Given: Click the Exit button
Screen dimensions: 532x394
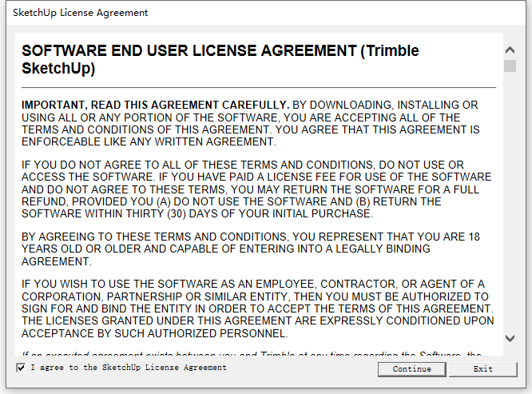Looking at the screenshot, I should (x=483, y=369).
